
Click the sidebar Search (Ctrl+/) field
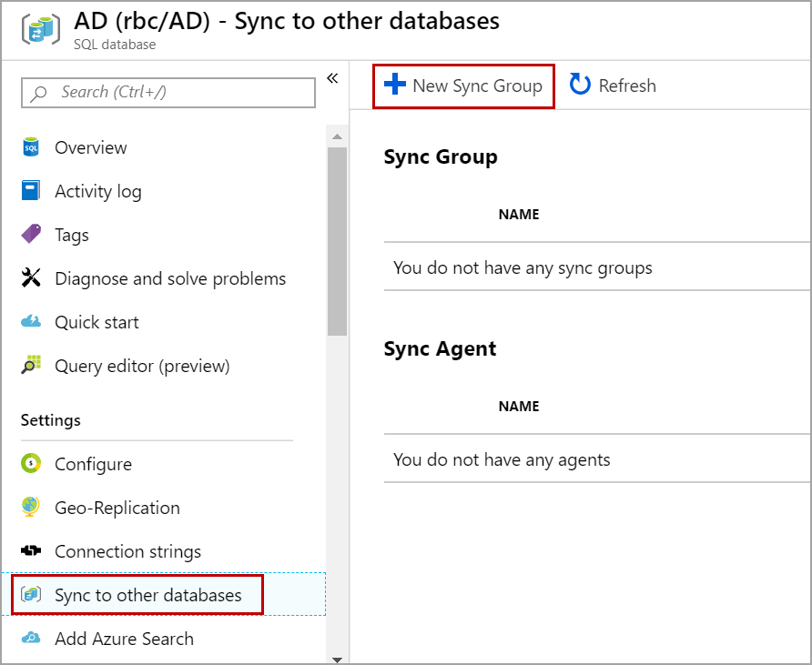click(168, 92)
